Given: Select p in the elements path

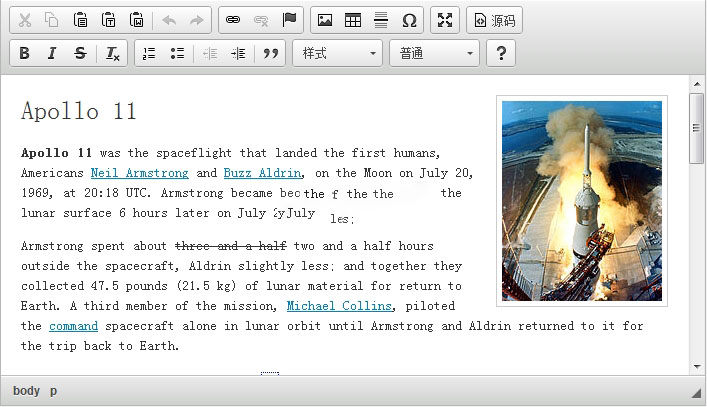Looking at the screenshot, I should coord(53,391).
